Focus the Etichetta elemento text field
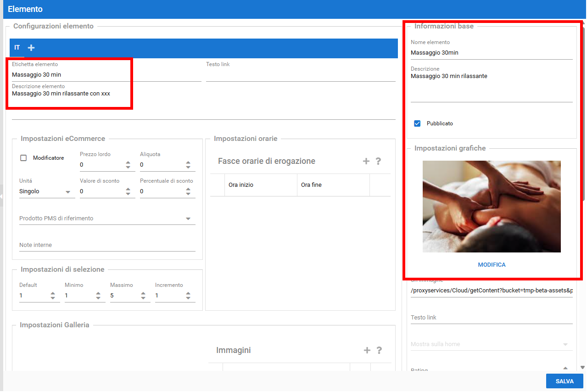The height and width of the screenshot is (392, 587). tap(106, 75)
